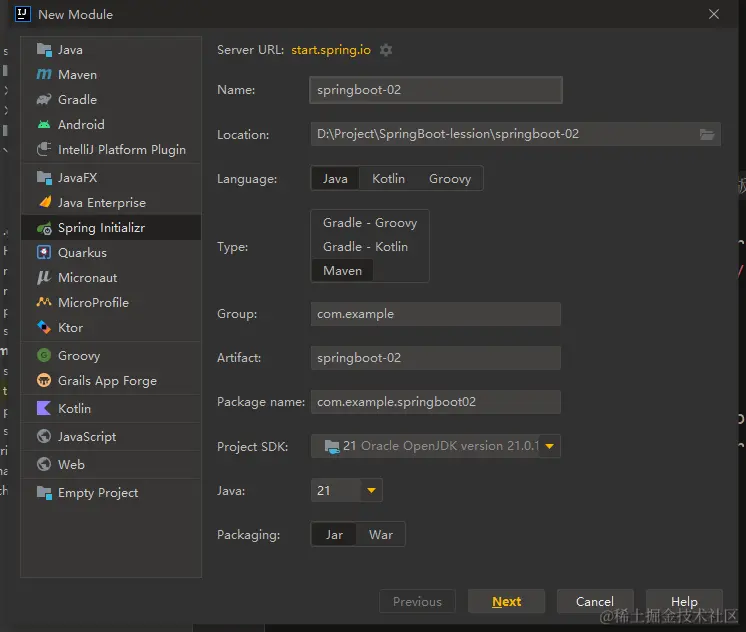Click the Java module type icon
The width and height of the screenshot is (746, 632).
point(44,49)
